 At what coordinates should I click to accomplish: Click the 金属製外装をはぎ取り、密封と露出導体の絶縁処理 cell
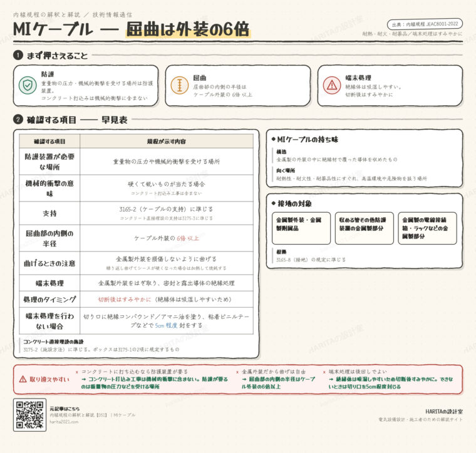tap(167, 283)
